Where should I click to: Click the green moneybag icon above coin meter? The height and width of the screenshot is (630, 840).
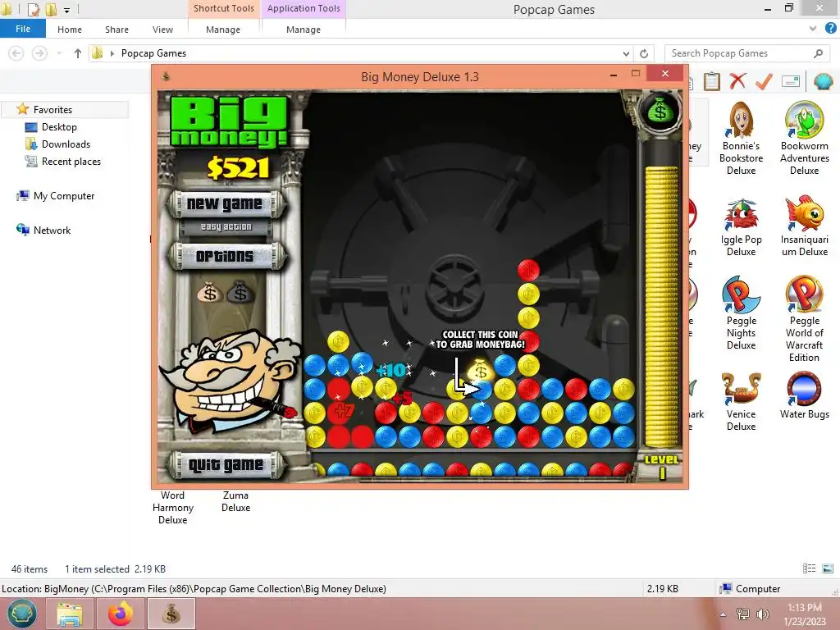click(660, 111)
